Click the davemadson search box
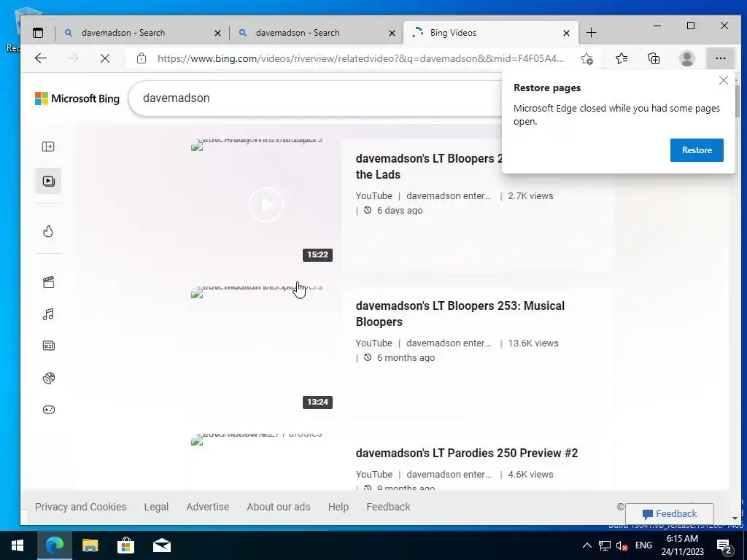Image resolution: width=747 pixels, height=560 pixels. point(314,98)
